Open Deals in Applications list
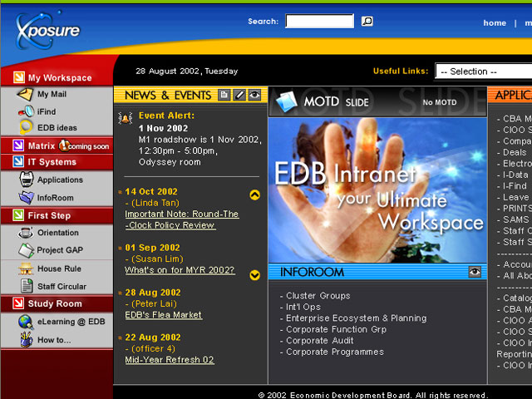Viewport: 532px width, 399px height. tap(515, 152)
